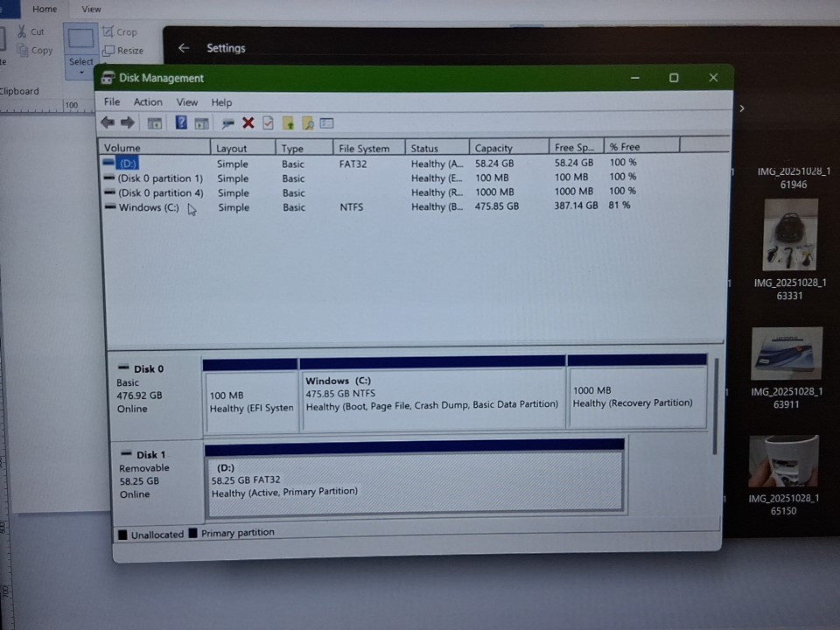
Task: Open the Help menu in Disk Management
Action: point(221,102)
